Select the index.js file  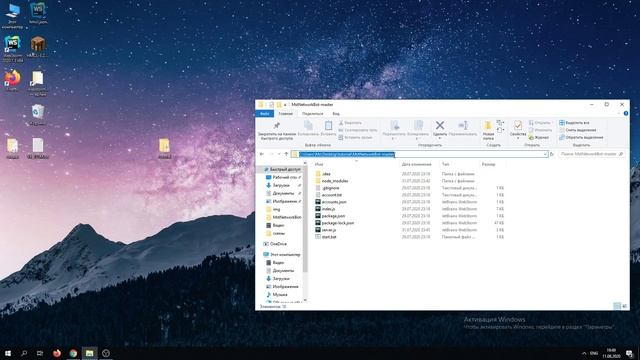(325, 209)
